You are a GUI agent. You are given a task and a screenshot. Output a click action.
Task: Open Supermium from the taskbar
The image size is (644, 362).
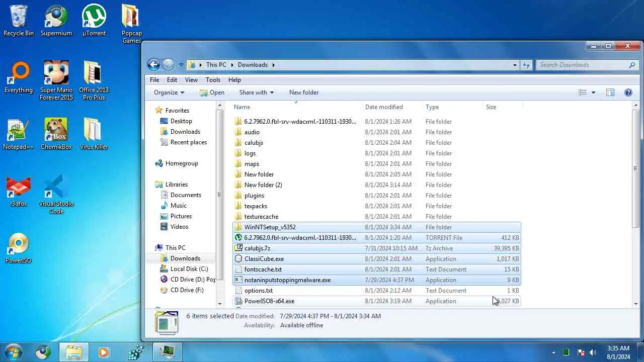coord(44,352)
